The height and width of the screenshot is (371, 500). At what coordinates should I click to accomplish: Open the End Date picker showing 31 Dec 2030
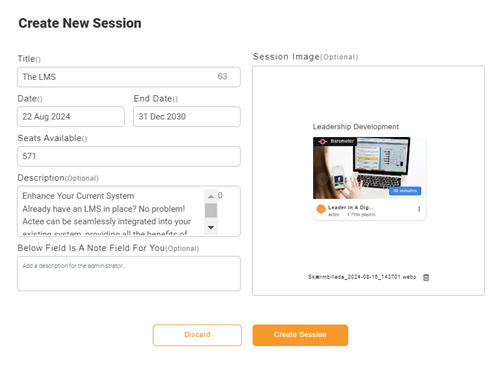pyautogui.click(x=187, y=117)
